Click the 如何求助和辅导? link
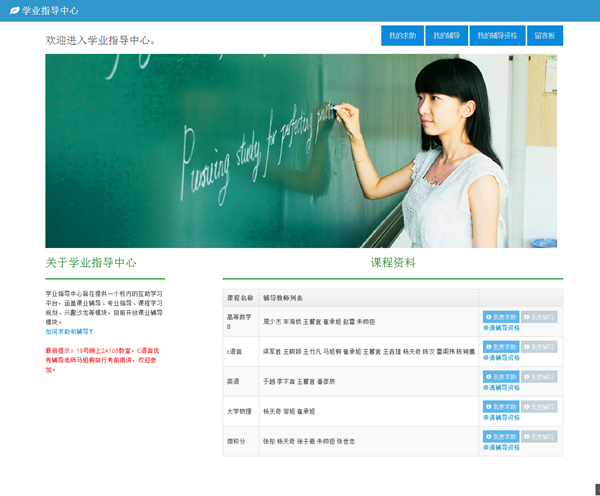 tap(69, 331)
